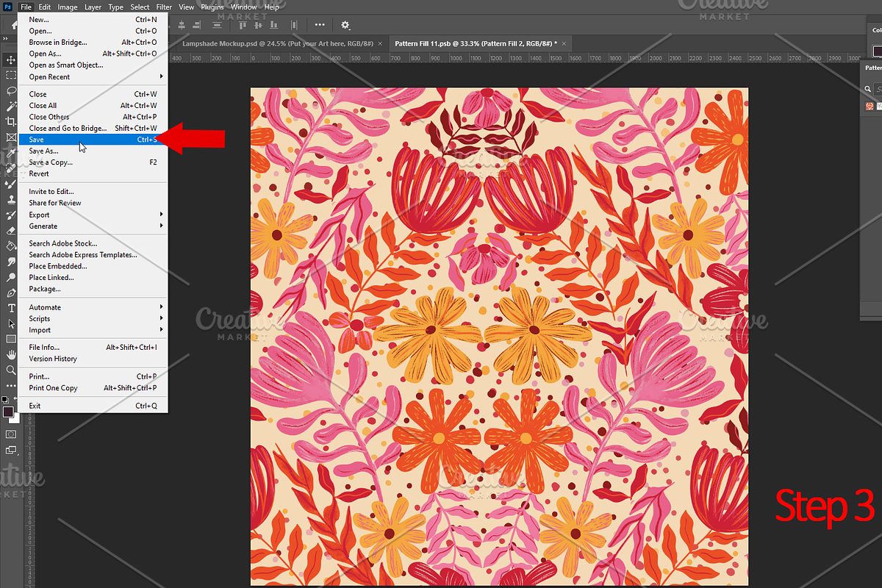Select the Smudge tool
The image size is (882, 588).
11,261
